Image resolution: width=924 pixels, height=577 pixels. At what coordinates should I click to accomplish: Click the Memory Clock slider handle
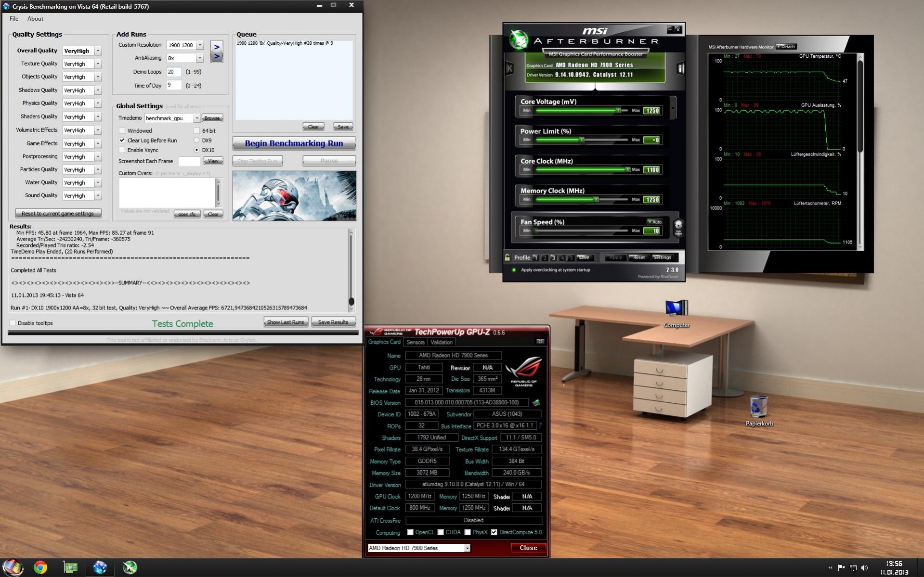(596, 199)
